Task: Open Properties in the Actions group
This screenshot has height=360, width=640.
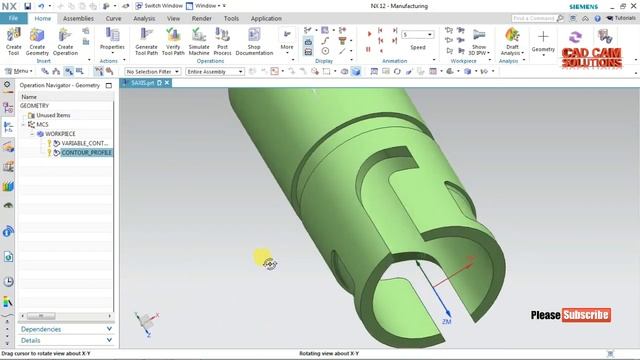Action: pyautogui.click(x=112, y=40)
